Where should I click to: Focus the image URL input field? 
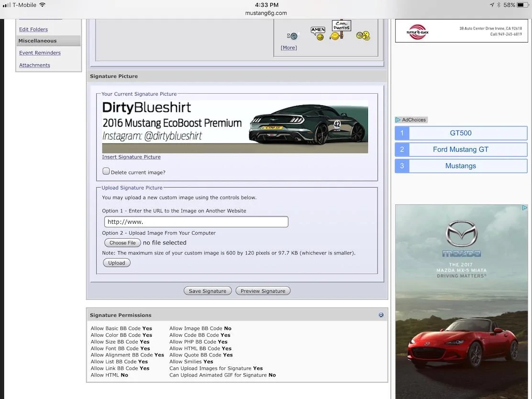[196, 222]
